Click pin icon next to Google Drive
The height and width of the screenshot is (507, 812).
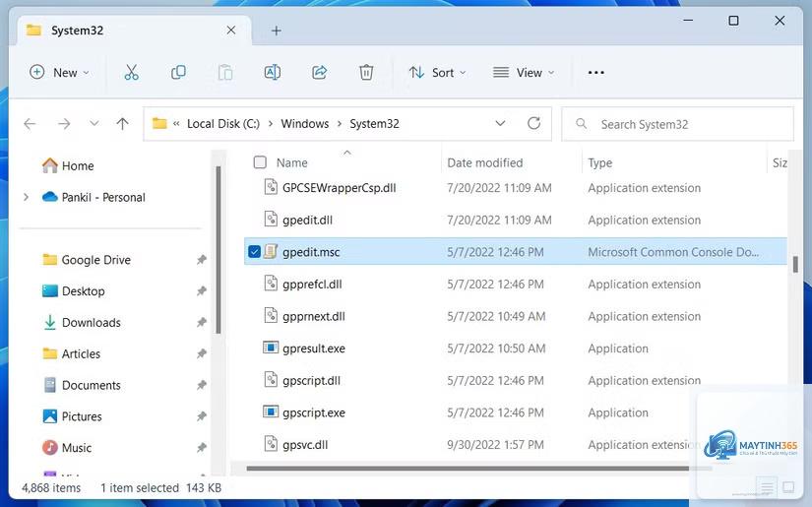click(202, 260)
